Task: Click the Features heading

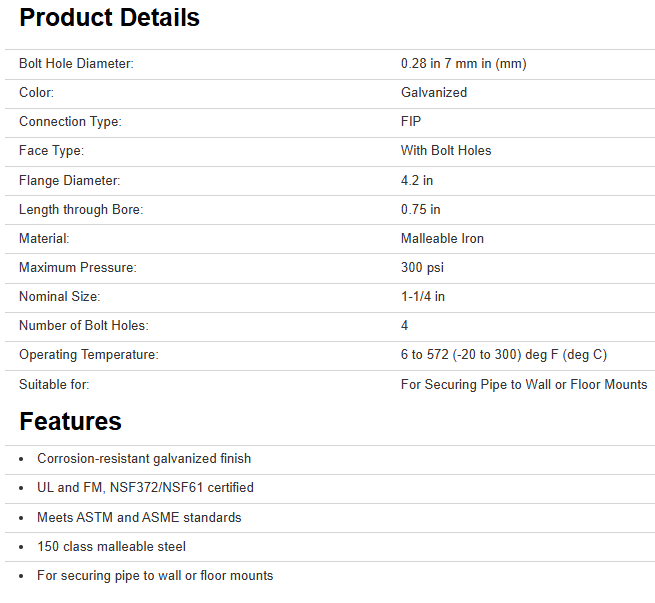Action: (70, 421)
